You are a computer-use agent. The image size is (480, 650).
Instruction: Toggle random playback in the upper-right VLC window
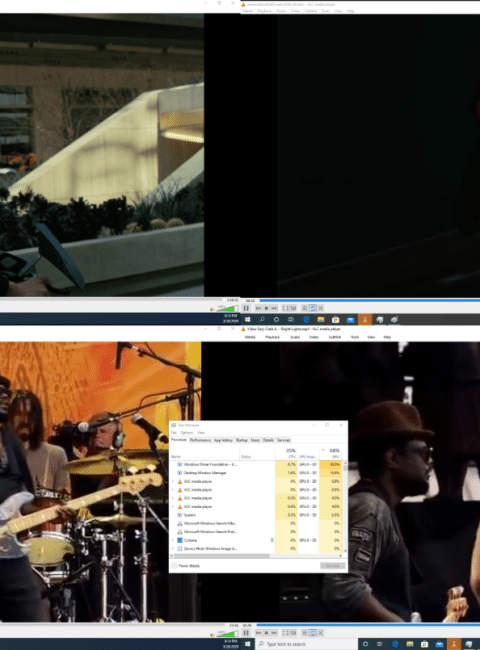(320, 308)
